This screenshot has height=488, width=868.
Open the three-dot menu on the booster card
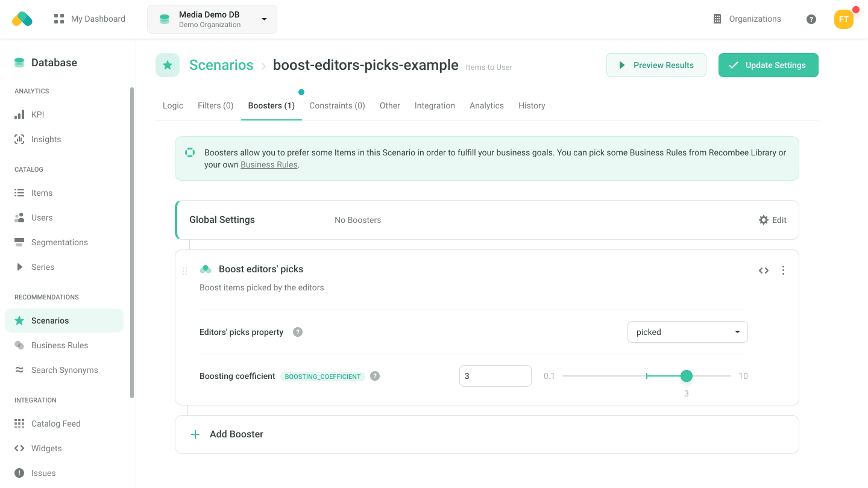pos(783,271)
